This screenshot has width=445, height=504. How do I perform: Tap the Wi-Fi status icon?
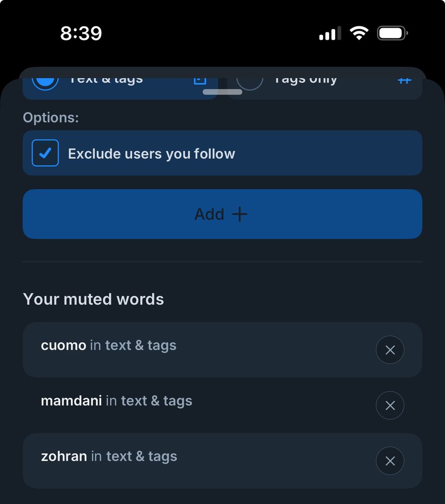(x=359, y=34)
